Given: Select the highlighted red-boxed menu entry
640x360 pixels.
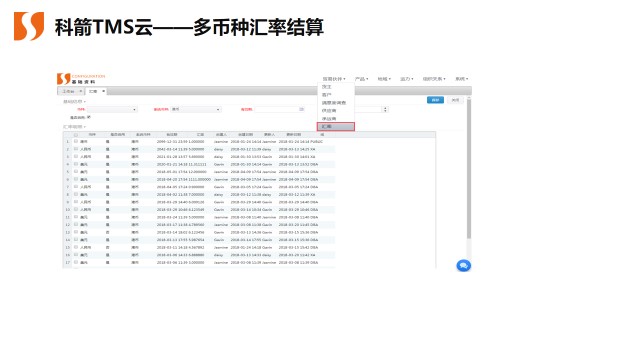Looking at the screenshot, I should point(336,127).
